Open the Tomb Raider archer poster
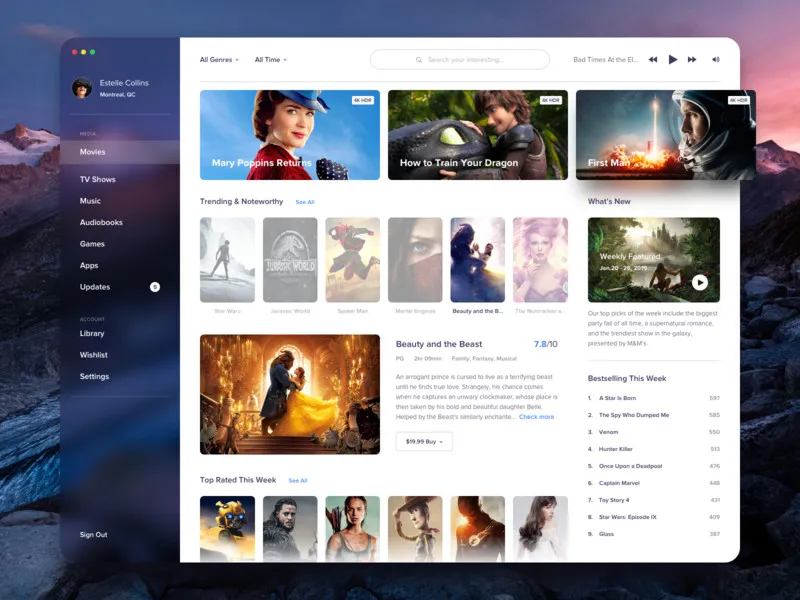This screenshot has width=800, height=600. (353, 529)
